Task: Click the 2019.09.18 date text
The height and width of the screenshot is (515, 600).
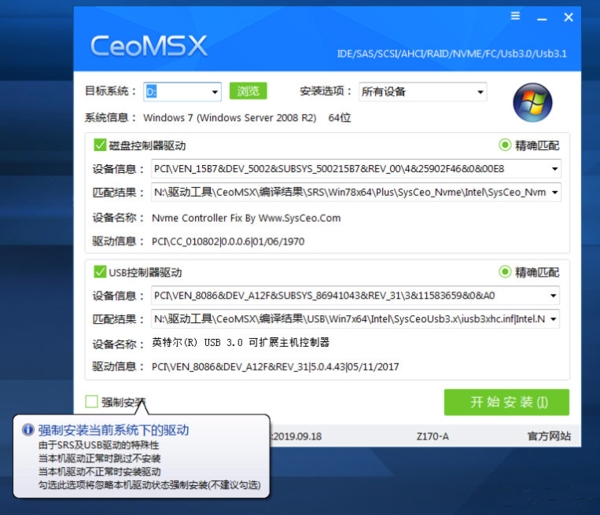Action: (297, 436)
